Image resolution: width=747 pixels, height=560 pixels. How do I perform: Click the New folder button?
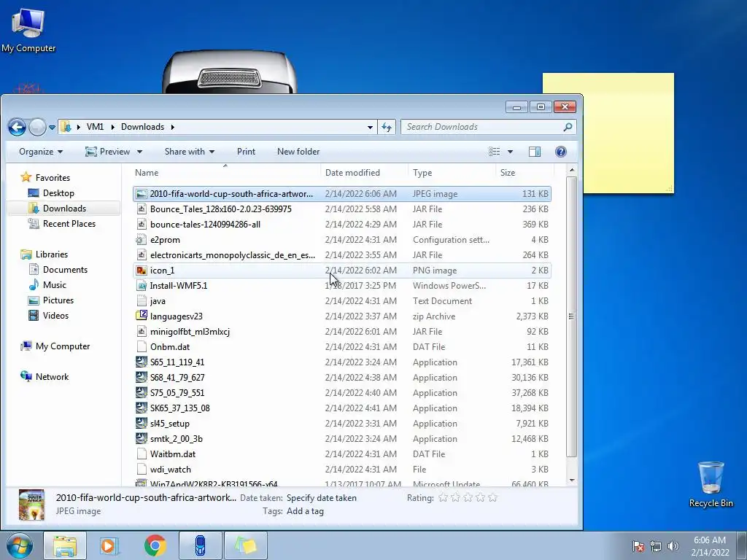point(298,152)
